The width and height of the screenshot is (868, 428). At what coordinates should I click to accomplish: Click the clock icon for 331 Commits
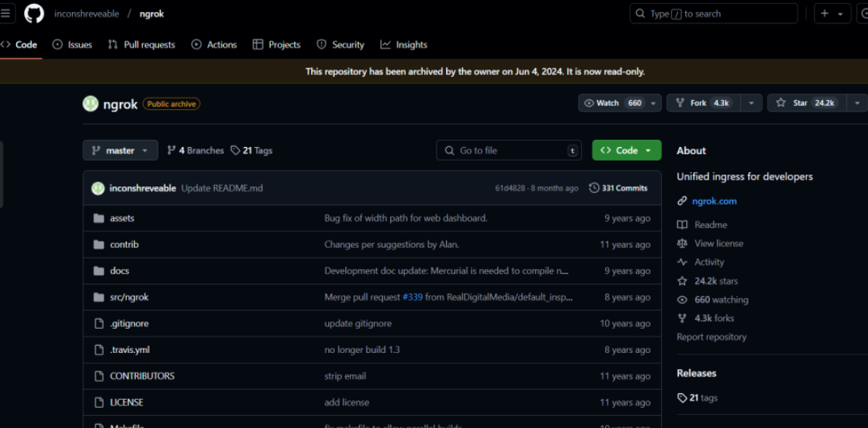point(594,189)
